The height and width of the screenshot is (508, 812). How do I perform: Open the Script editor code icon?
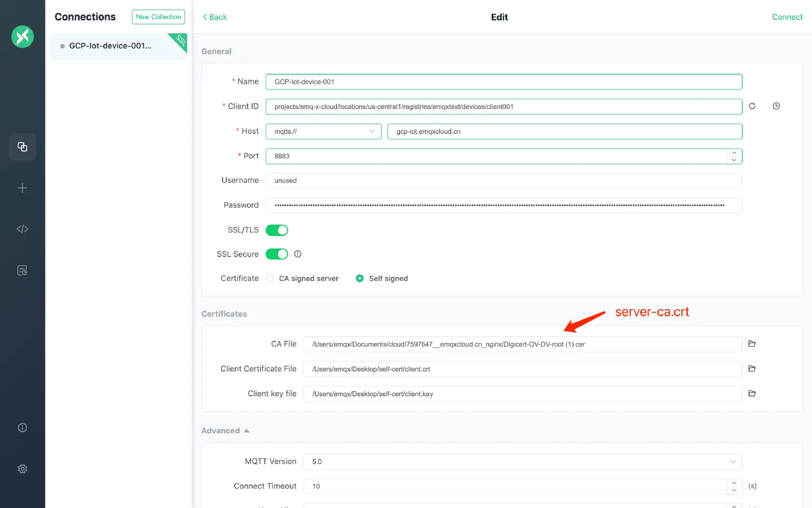point(22,229)
